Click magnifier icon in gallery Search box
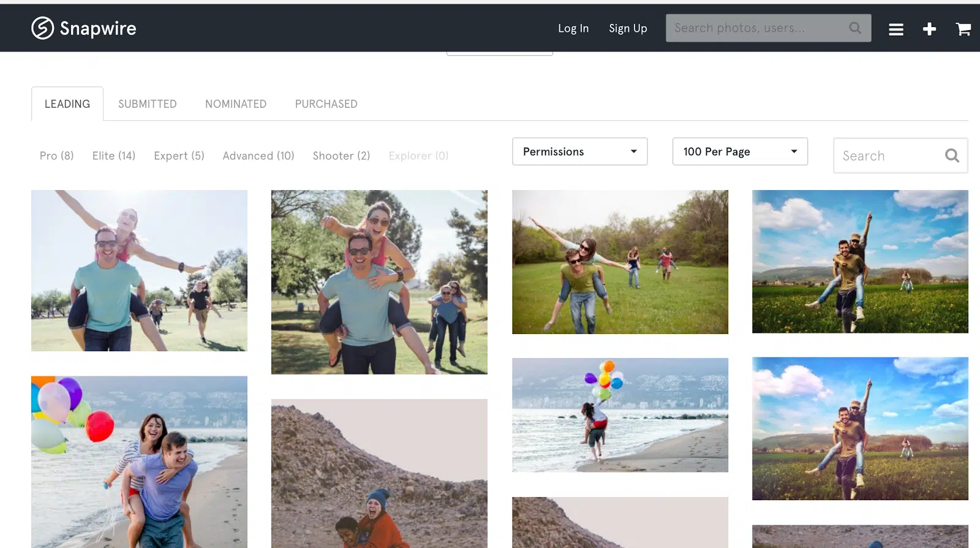This screenshot has width=980, height=548. click(952, 156)
